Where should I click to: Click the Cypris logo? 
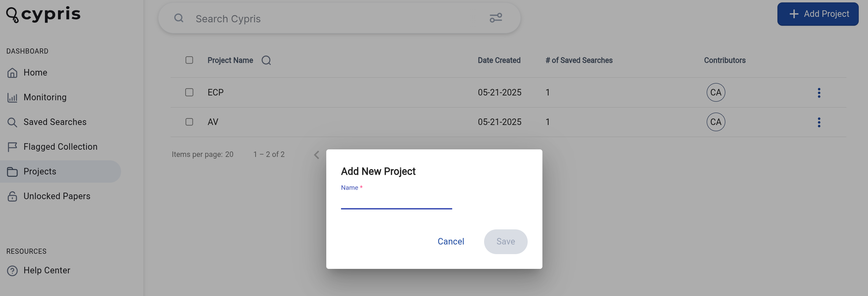[43, 14]
